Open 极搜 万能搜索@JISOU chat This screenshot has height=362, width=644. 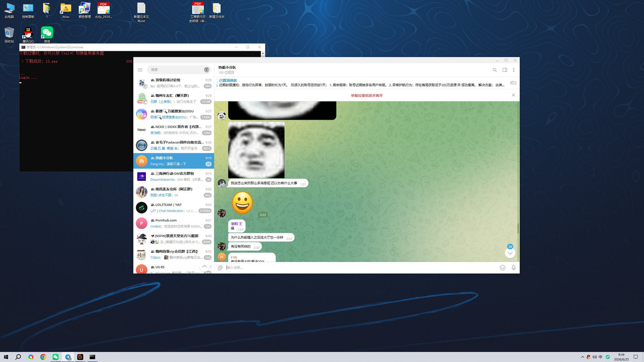174,114
